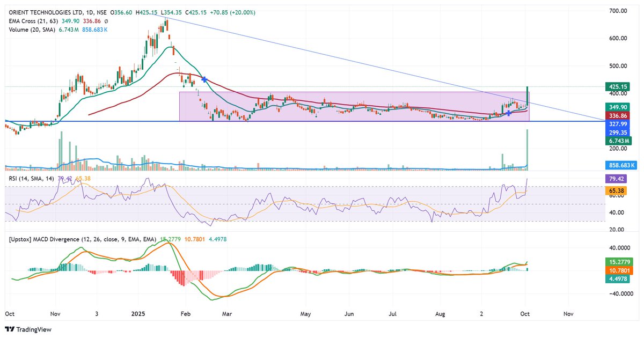
Task: Select the purple consolidation rectangle drawing
Action: (354, 106)
